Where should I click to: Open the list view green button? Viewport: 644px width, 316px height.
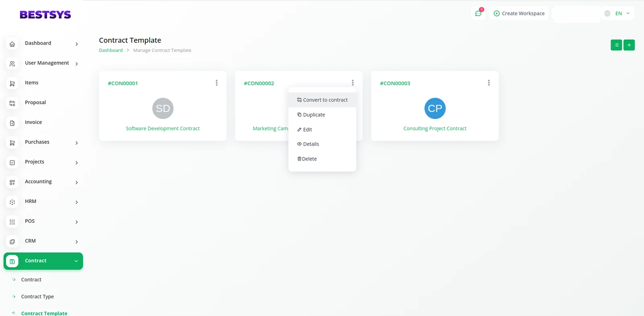pyautogui.click(x=616, y=45)
